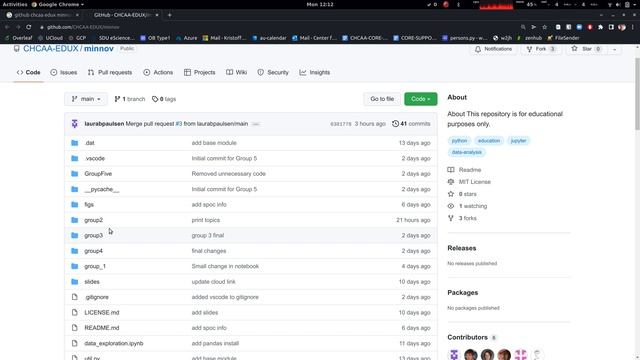Open the Star list dropdown arrow

point(614,49)
